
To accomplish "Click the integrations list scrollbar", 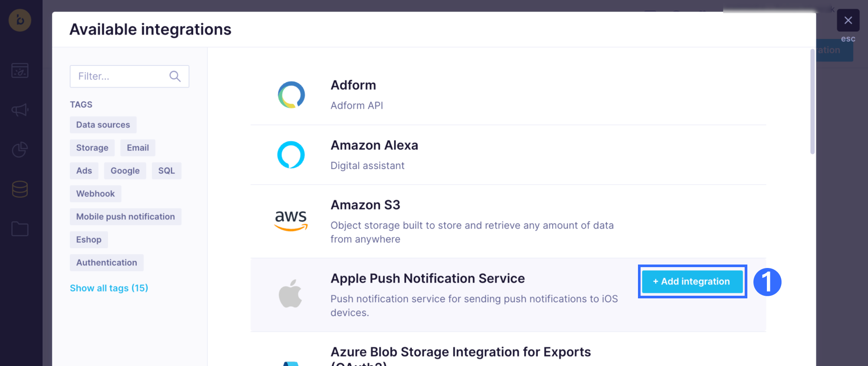I will pyautogui.click(x=812, y=102).
